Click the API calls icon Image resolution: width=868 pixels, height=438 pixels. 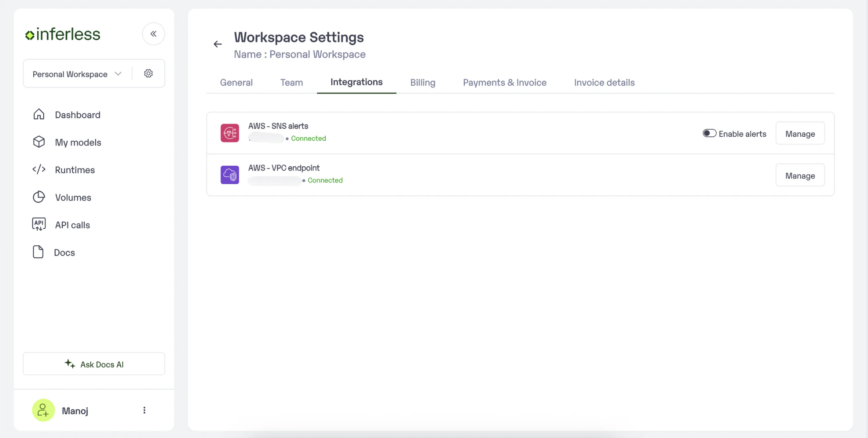39,225
